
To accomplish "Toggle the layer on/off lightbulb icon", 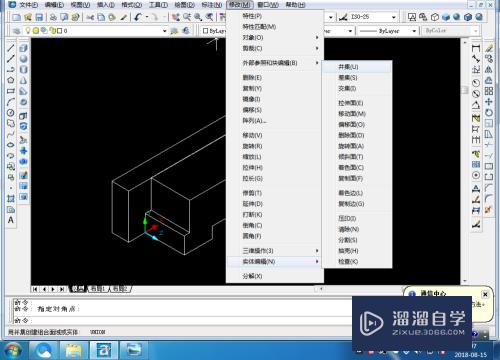I will (x=28, y=30).
